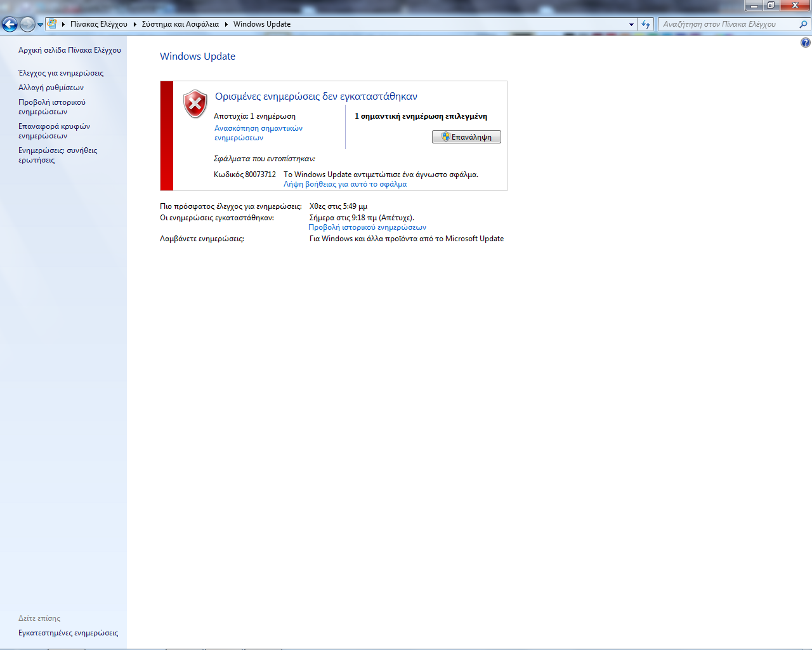Viewport: 812px width, 650px height.
Task: Click the Κωδικός 80073712 error code
Action: [245, 175]
